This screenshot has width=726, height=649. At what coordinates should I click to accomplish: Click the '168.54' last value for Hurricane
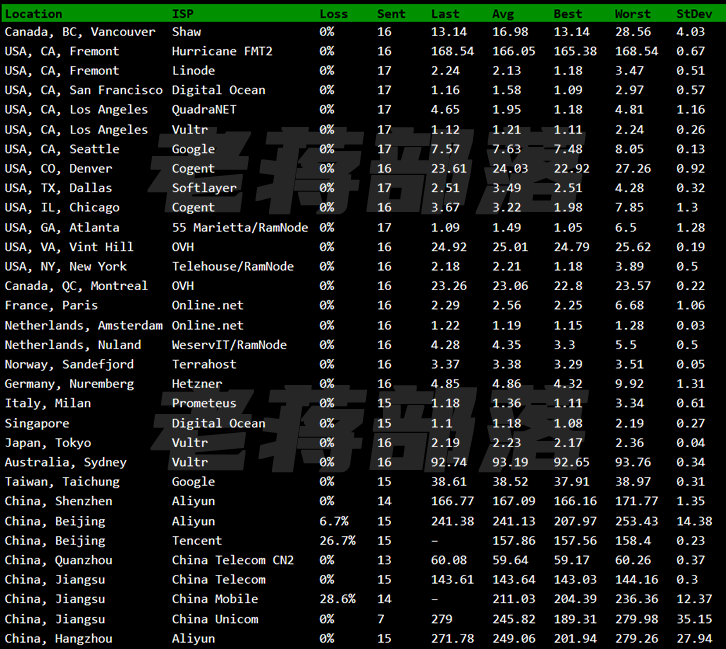[452, 51]
